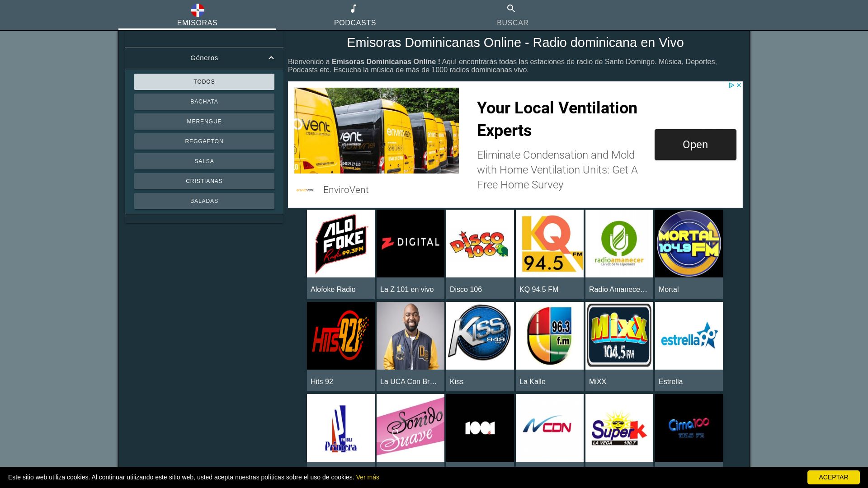The image size is (868, 488).
Task: Click the Géneros section header label
Action: pyautogui.click(x=204, y=58)
